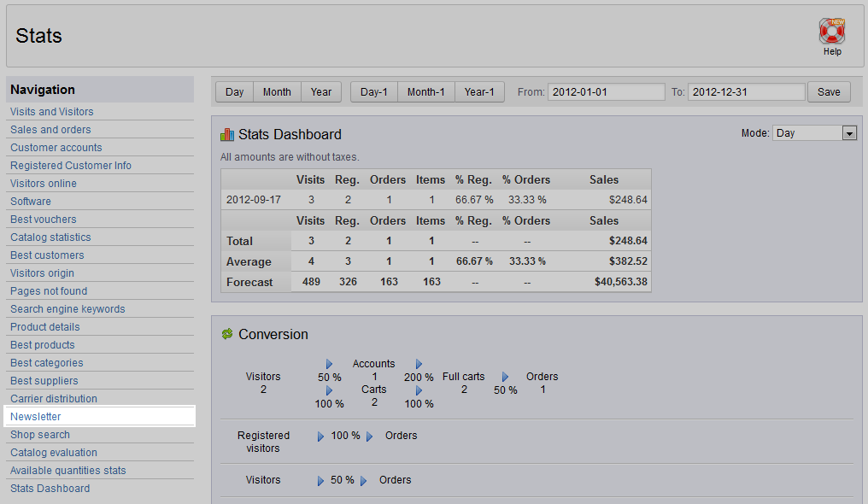Open the Newsletter stats page
This screenshot has width=868, height=504.
[x=36, y=417]
